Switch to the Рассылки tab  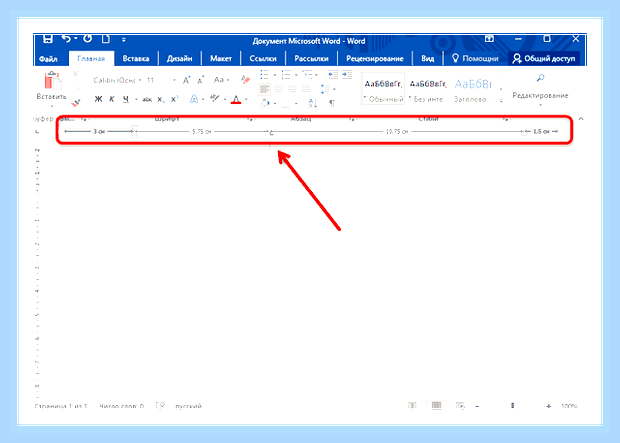click(x=311, y=59)
